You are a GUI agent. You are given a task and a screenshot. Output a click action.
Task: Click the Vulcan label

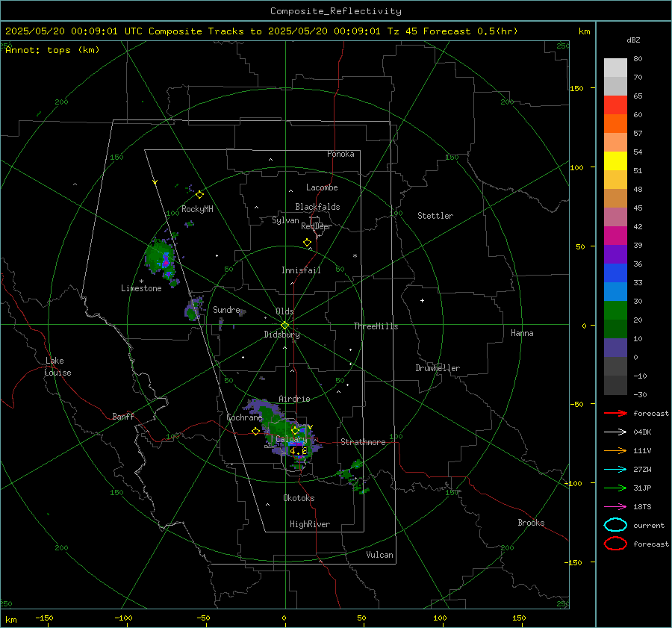[379, 555]
